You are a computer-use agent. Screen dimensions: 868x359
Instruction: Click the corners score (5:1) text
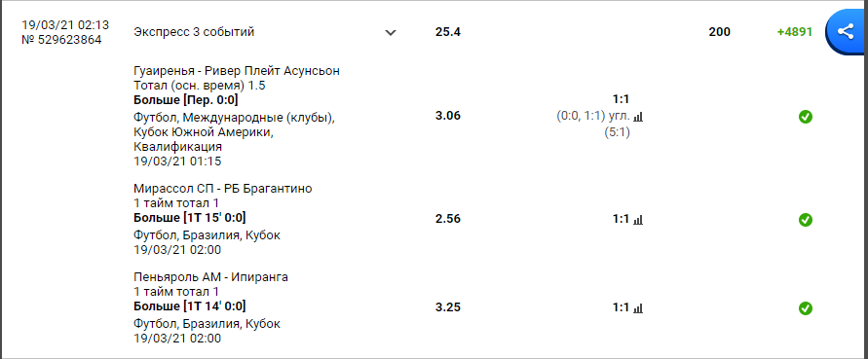pyautogui.click(x=617, y=132)
